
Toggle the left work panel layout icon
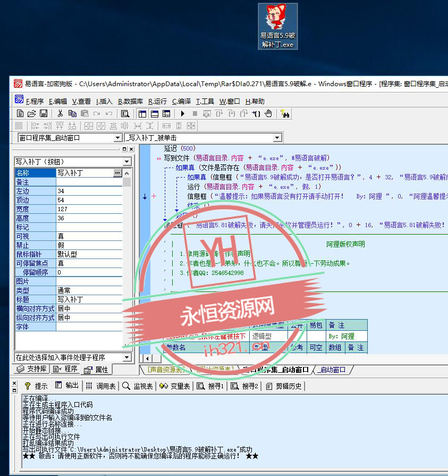(x=142, y=114)
